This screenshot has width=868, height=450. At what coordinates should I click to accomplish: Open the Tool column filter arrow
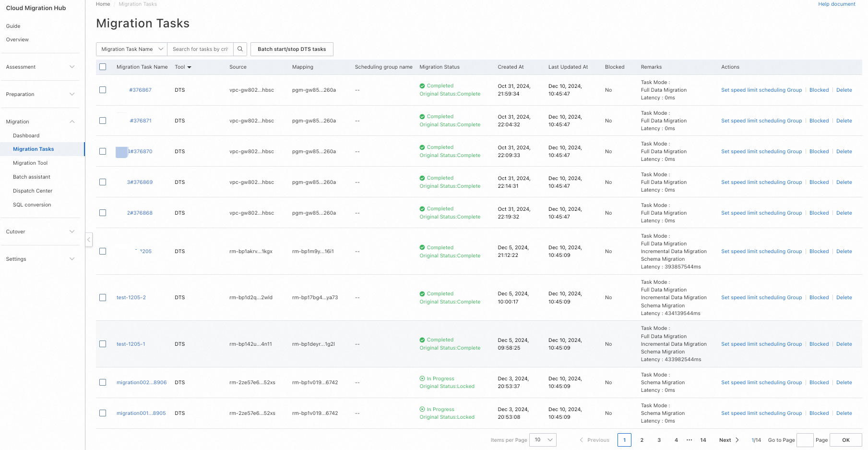pyautogui.click(x=189, y=67)
